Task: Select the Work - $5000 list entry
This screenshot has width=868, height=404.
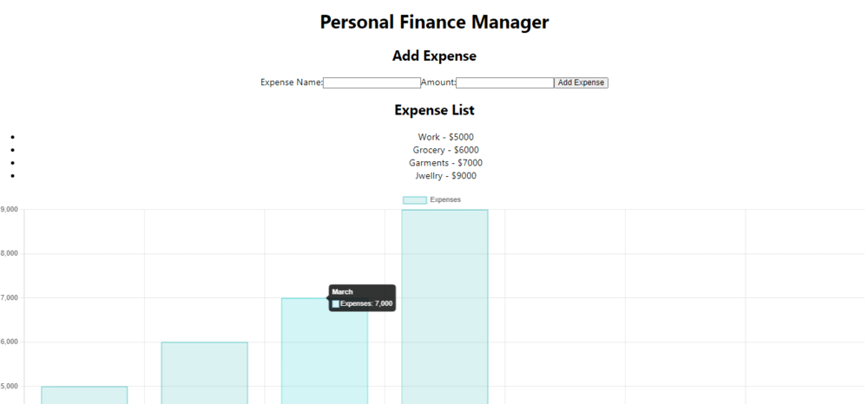Action: (x=445, y=137)
